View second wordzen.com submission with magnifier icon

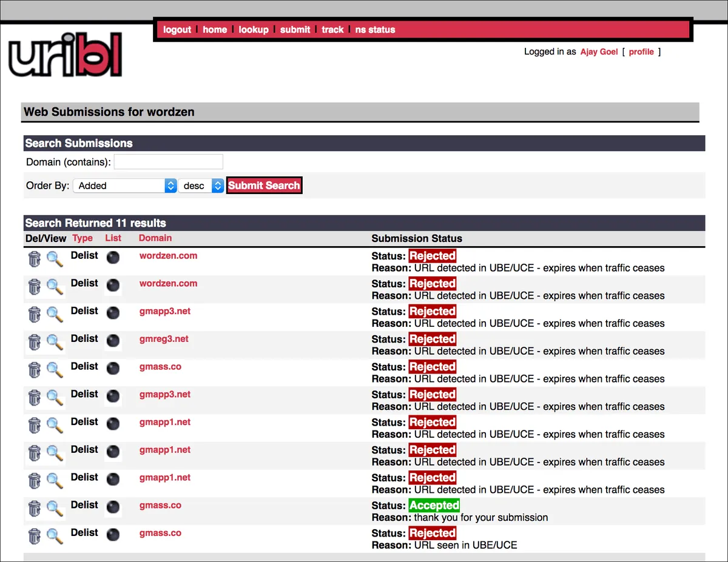55,287
